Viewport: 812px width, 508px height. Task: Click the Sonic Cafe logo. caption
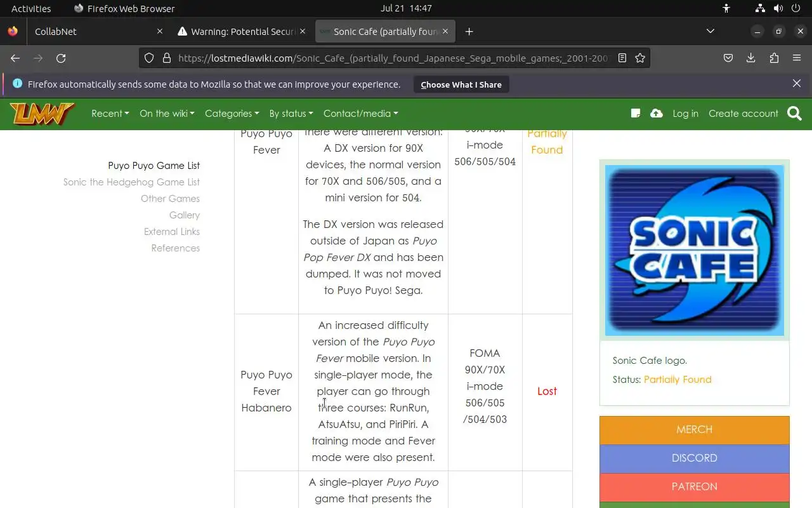tap(650, 361)
